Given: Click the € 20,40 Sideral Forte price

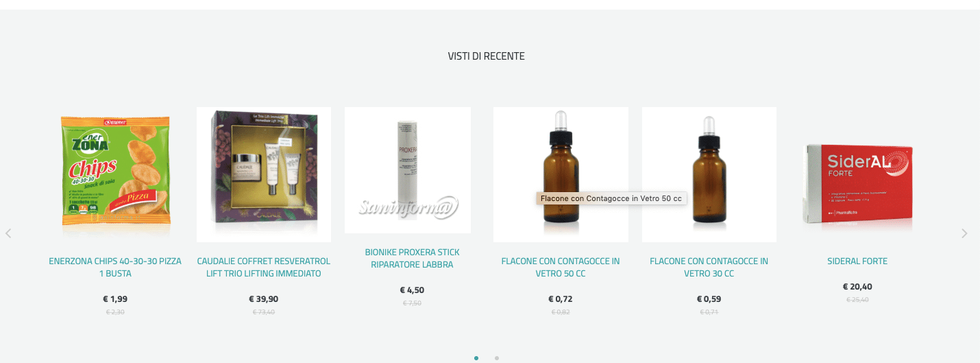Looking at the screenshot, I should click(x=857, y=287).
